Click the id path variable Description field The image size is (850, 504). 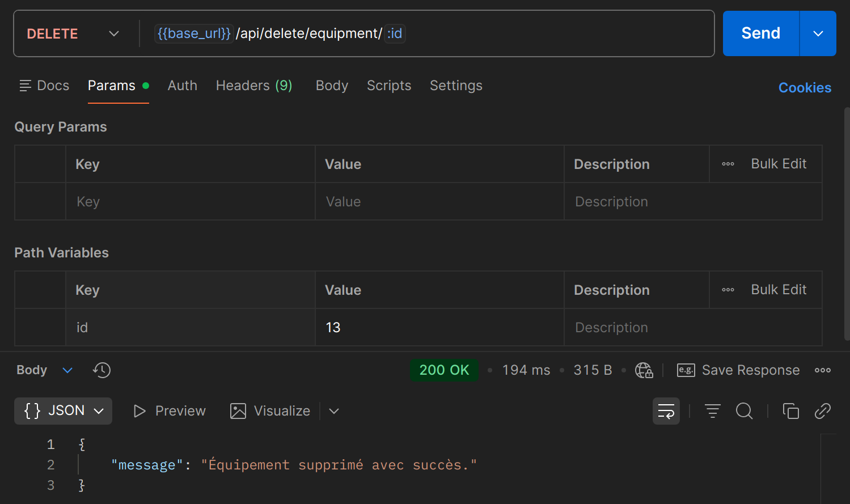point(693,328)
